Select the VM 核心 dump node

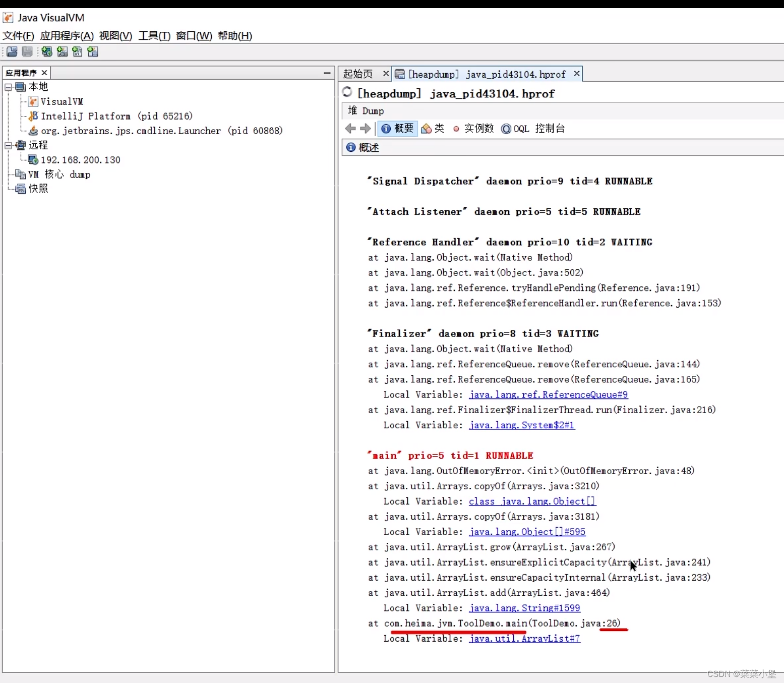tap(53, 175)
